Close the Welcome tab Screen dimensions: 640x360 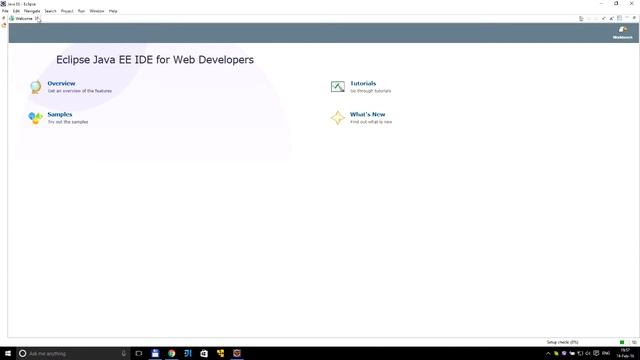click(37, 18)
